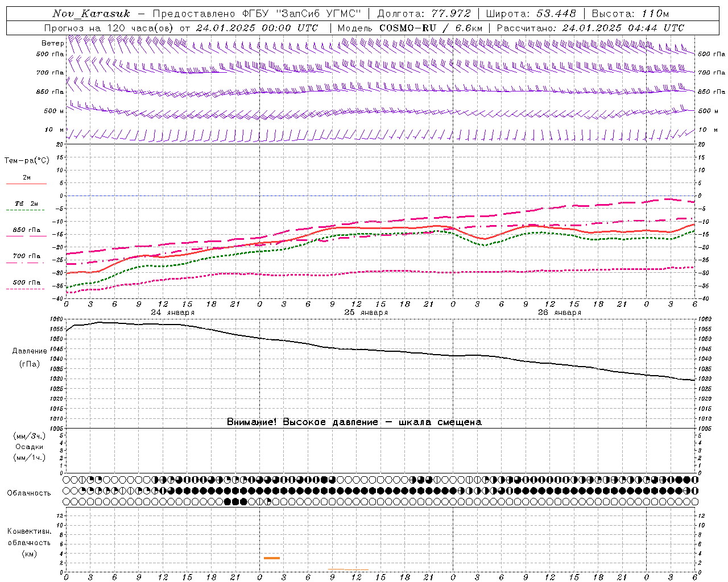Click the (гПа) pressure unit label
728x582 pixels.
pyautogui.click(x=28, y=364)
